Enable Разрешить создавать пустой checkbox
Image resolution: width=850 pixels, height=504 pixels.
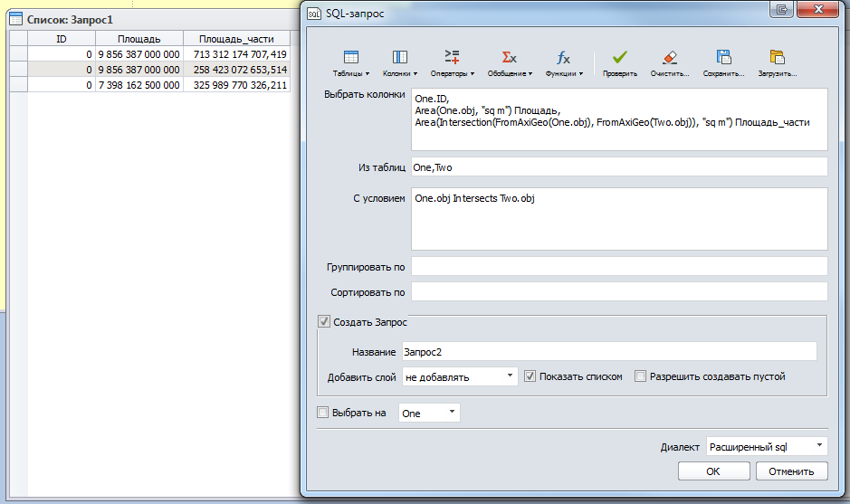[x=640, y=376]
